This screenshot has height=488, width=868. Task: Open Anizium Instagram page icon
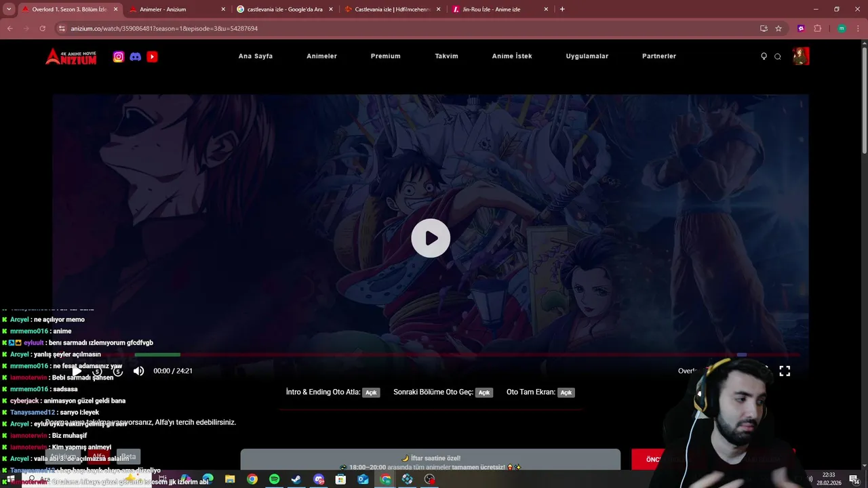pos(119,57)
